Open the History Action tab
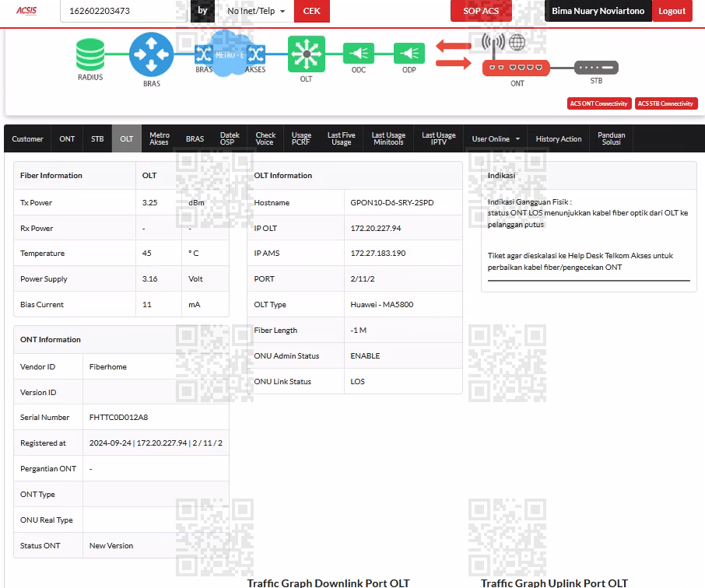Screen dimensions: 705x588 559,139
